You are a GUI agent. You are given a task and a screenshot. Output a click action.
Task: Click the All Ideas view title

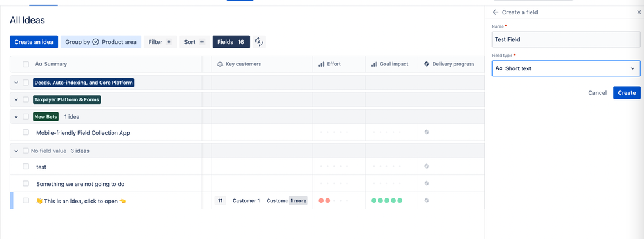pos(27,20)
